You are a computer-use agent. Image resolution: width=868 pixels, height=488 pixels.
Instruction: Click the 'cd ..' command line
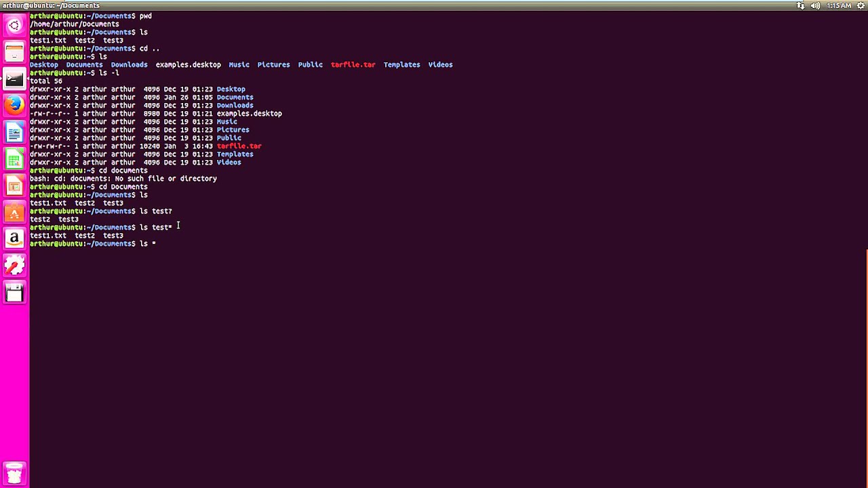point(95,48)
